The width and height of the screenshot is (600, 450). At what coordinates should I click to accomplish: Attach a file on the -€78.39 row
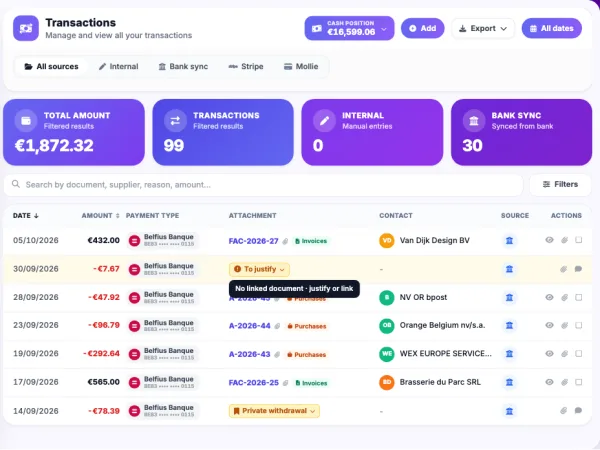(563, 411)
